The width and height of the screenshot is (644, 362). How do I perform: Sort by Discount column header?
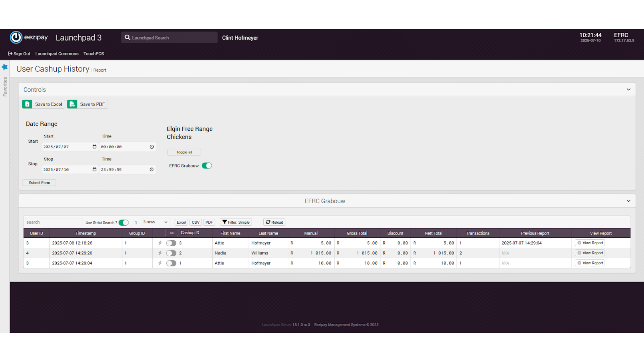pos(395,233)
